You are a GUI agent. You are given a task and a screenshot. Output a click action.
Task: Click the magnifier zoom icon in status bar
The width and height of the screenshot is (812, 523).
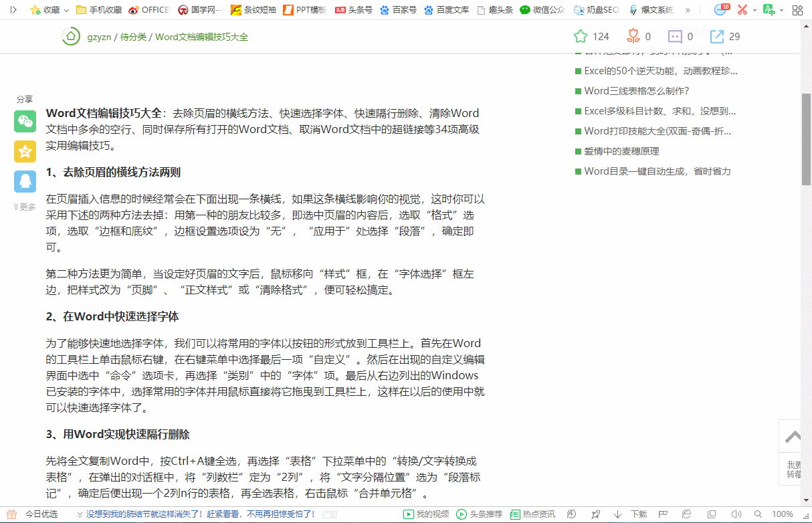759,514
